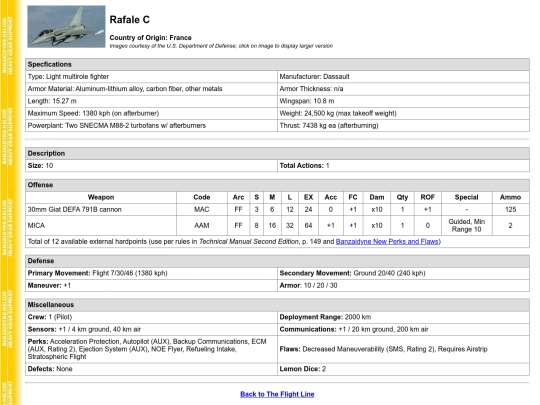This screenshot has height=405, width=540.
Task: Select the MICA weapon name cell
Action: 101,226
